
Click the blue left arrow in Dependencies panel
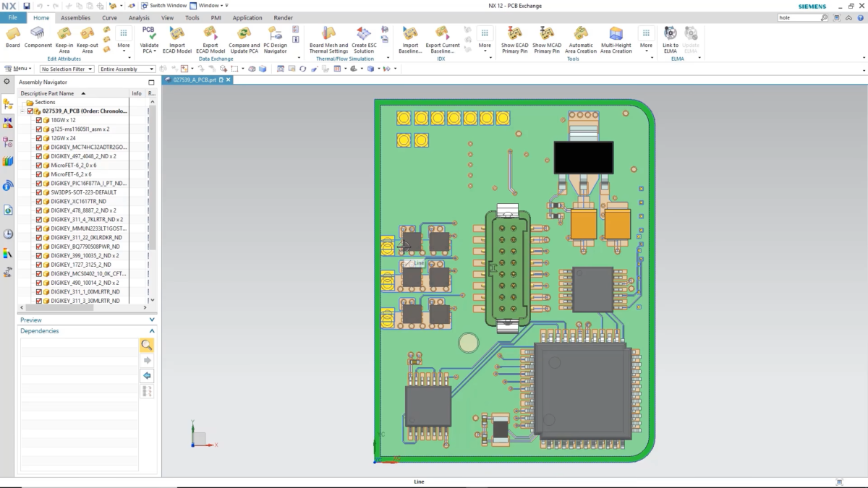pos(147,376)
